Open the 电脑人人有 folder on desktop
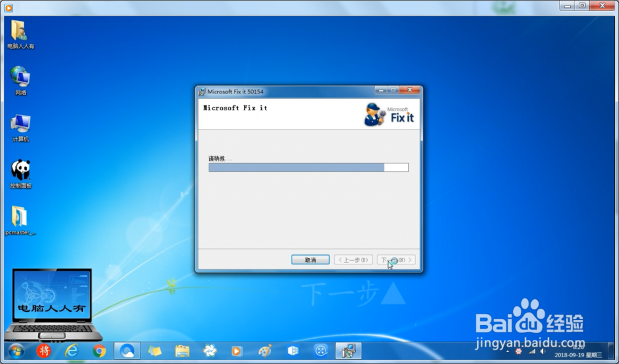The image size is (619, 364). (20, 34)
